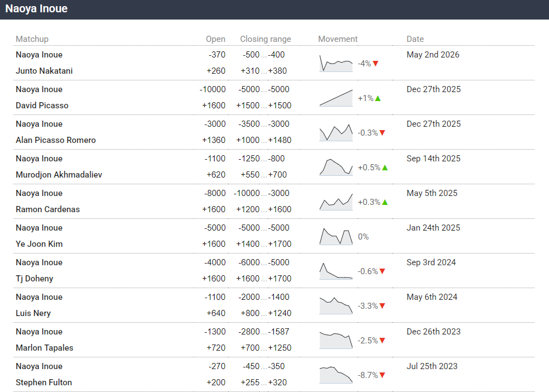Open the Luis Nery movement sparkline
This screenshot has width=549, height=392.
[x=336, y=305]
